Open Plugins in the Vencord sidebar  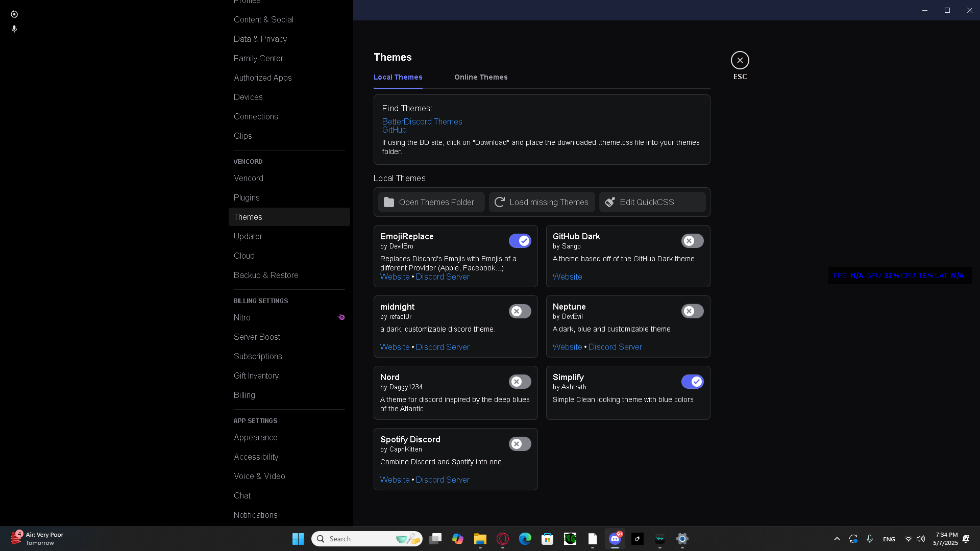pyautogui.click(x=247, y=197)
